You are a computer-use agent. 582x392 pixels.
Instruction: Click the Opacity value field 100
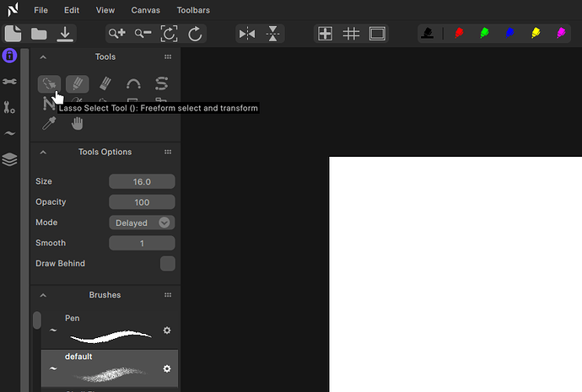pyautogui.click(x=142, y=202)
